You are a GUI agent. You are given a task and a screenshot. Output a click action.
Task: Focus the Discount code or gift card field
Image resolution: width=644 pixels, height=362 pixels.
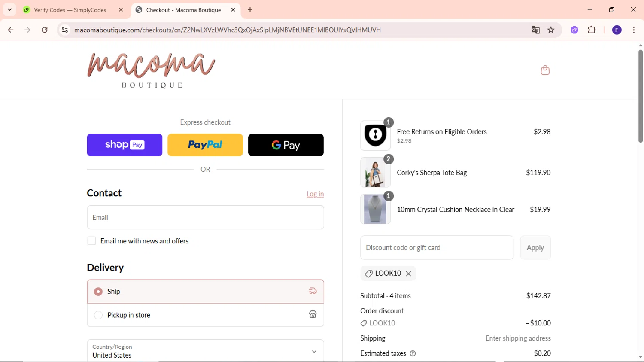click(x=437, y=248)
